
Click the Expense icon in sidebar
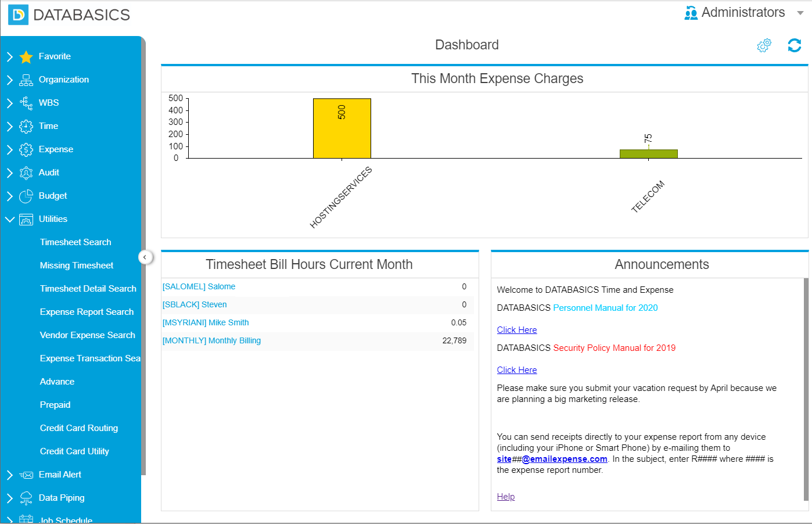[26, 149]
